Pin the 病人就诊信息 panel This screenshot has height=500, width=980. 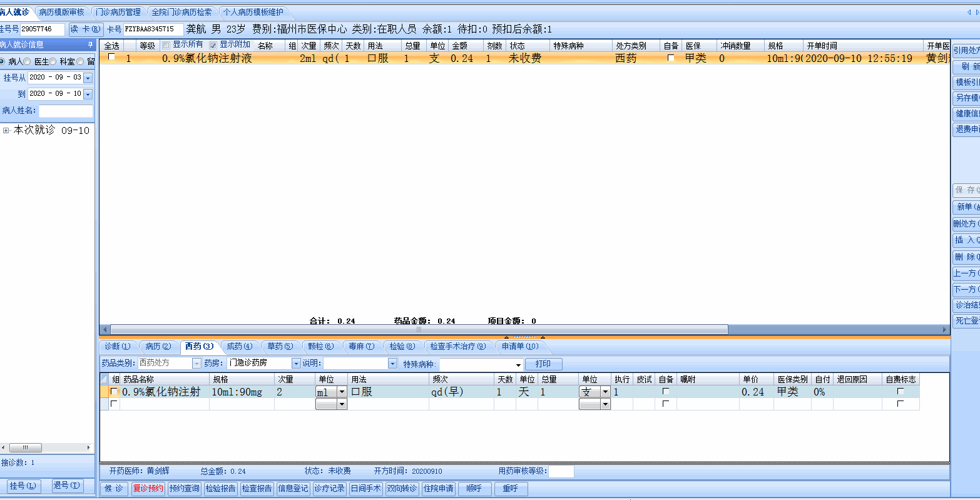pyautogui.click(x=90, y=45)
